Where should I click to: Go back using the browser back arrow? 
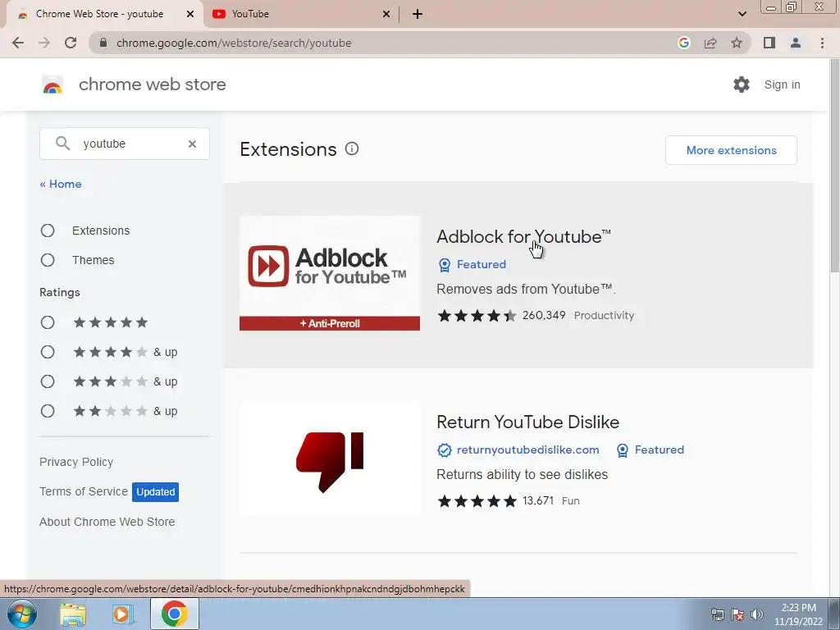(x=18, y=43)
